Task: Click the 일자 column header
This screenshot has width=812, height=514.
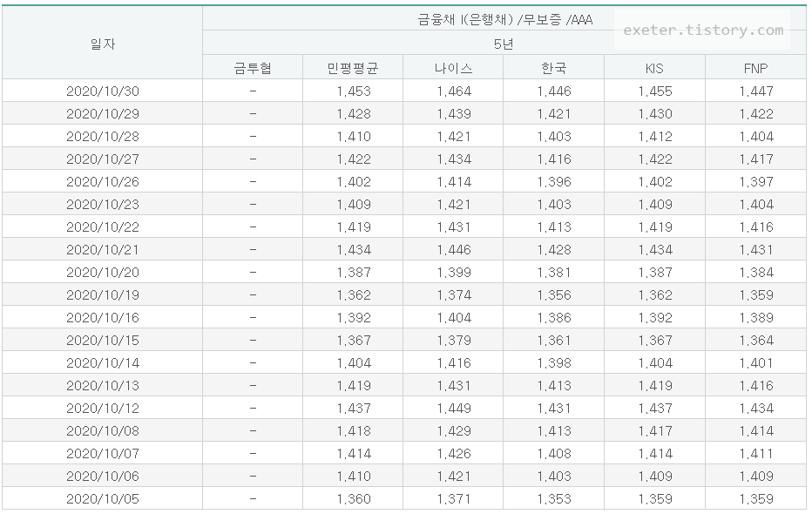Action: click(103, 44)
